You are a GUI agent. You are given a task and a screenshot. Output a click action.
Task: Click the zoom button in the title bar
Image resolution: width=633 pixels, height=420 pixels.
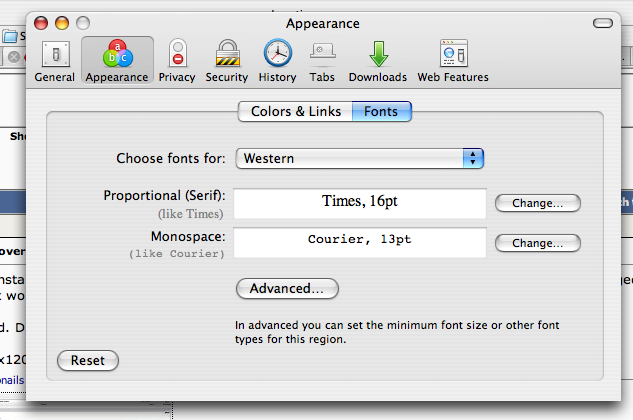pos(83,23)
